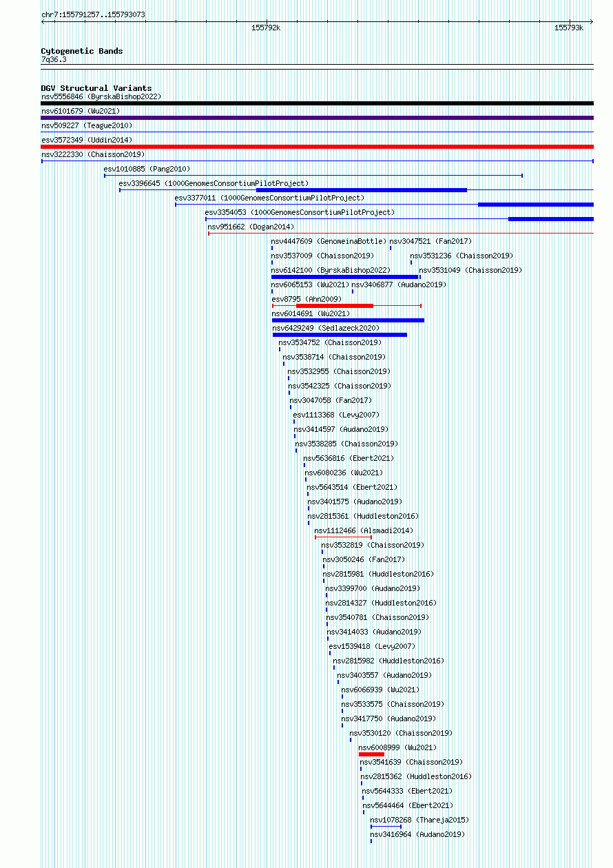This screenshot has height=868, width=613.
Task: Select esv1113368 (Levy2007) label
Action: 336,415
